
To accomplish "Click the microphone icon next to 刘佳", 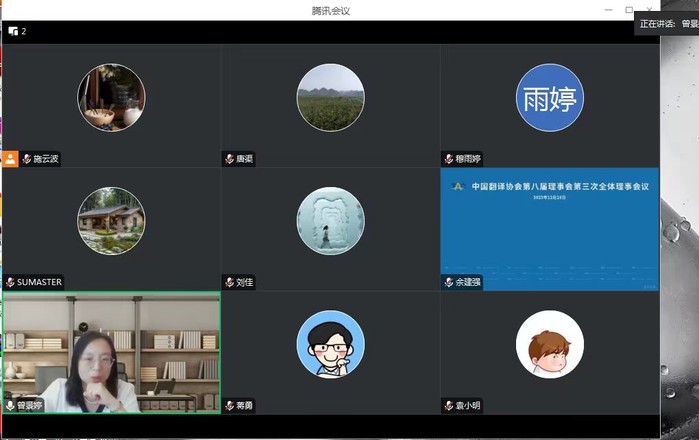I will [229, 283].
